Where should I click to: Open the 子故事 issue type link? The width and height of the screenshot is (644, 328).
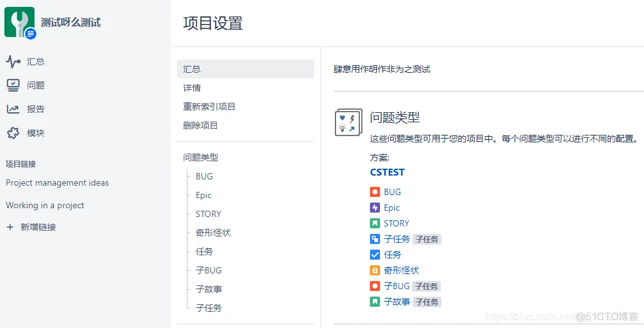click(397, 302)
